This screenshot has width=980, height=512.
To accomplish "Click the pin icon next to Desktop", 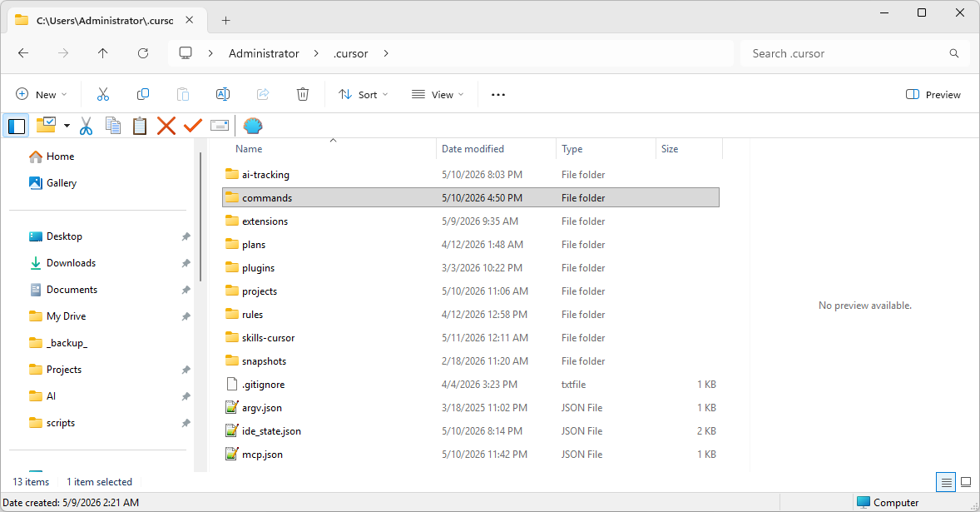I will coord(186,236).
